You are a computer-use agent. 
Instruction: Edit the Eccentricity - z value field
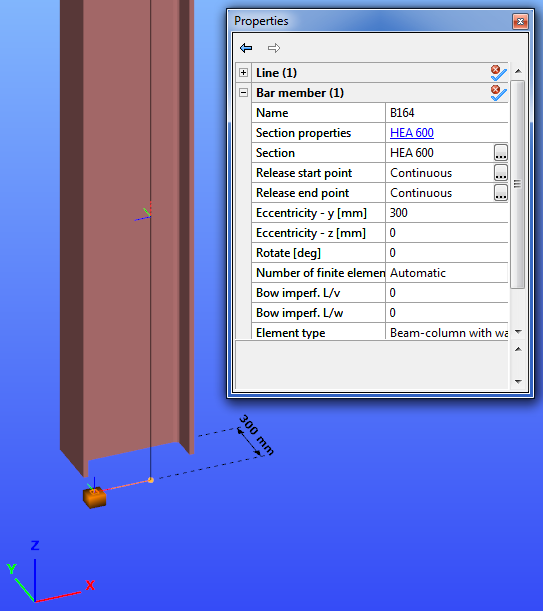(447, 233)
